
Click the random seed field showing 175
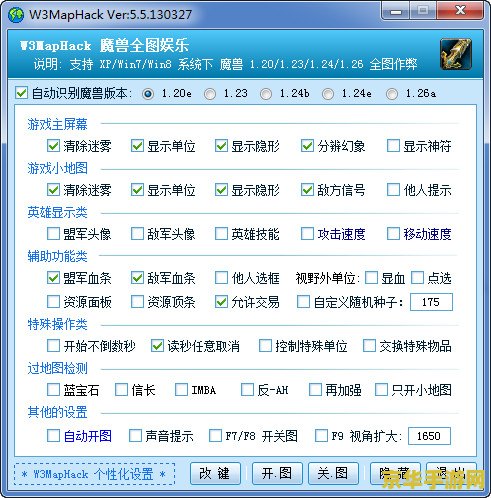pyautogui.click(x=431, y=302)
